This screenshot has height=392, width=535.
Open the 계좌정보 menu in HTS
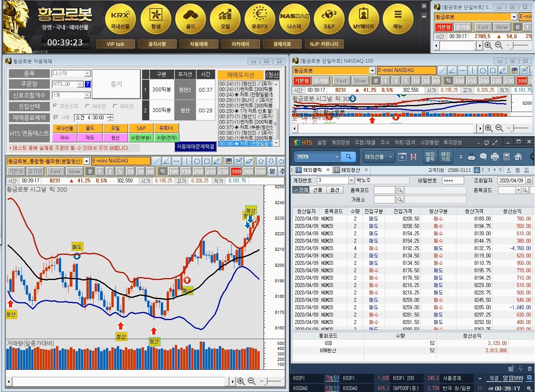tap(341, 142)
